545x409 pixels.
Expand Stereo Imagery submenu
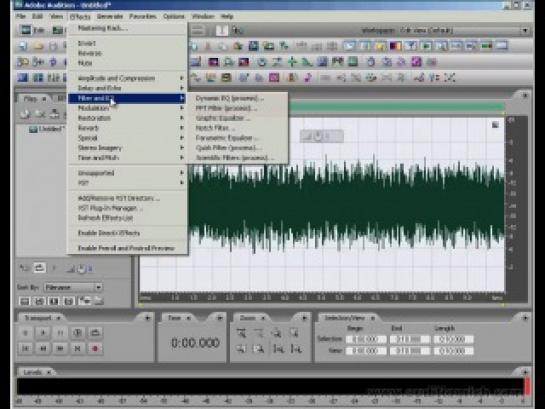[127, 148]
